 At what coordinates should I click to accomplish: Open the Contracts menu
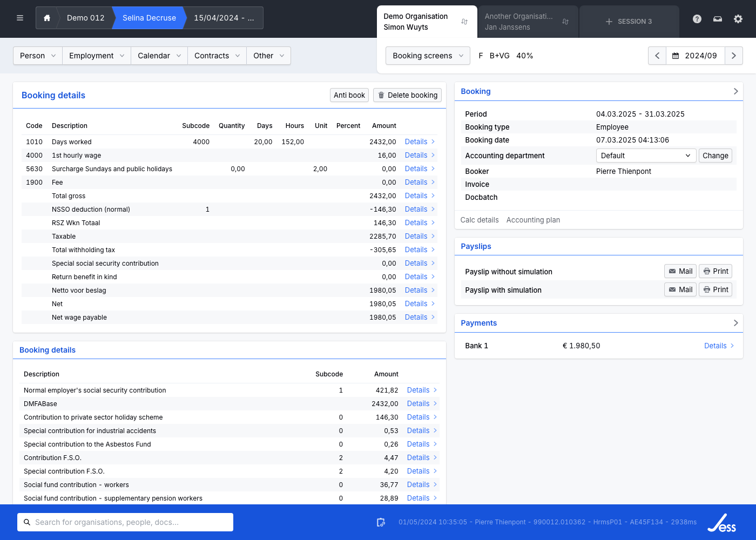(x=217, y=56)
